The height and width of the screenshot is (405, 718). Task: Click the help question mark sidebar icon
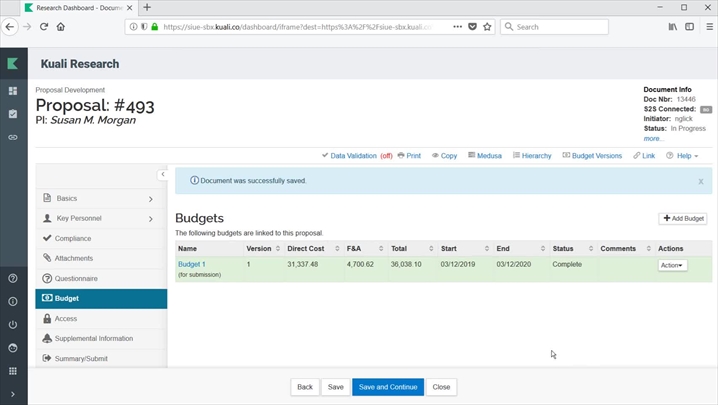(13, 278)
